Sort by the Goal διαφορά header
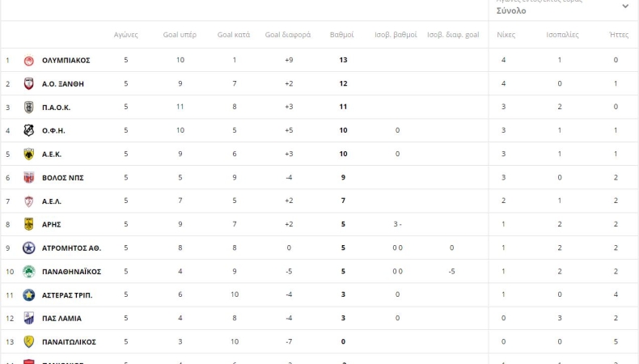The width and height of the screenshot is (639, 364). pos(288,35)
